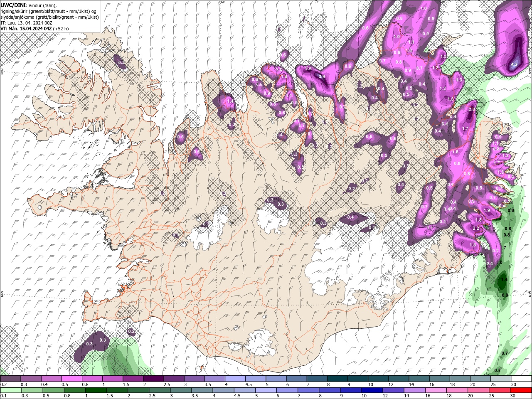Click the 30 label on rain scale
532x399 pixels.
512,396
